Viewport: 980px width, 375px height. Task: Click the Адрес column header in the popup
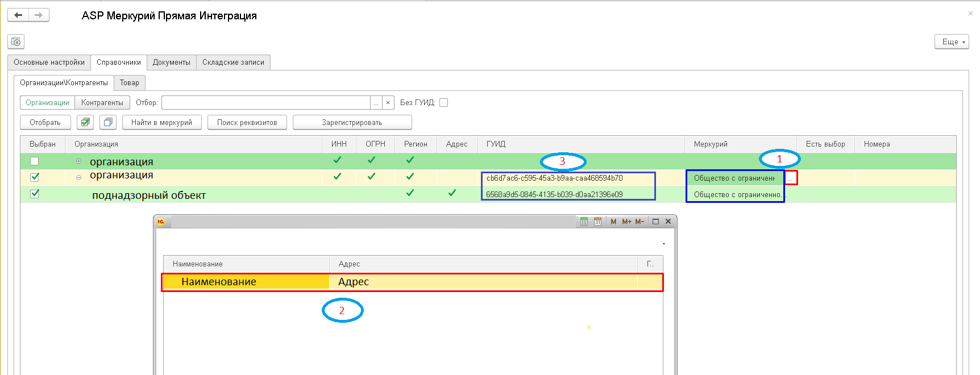(484, 264)
